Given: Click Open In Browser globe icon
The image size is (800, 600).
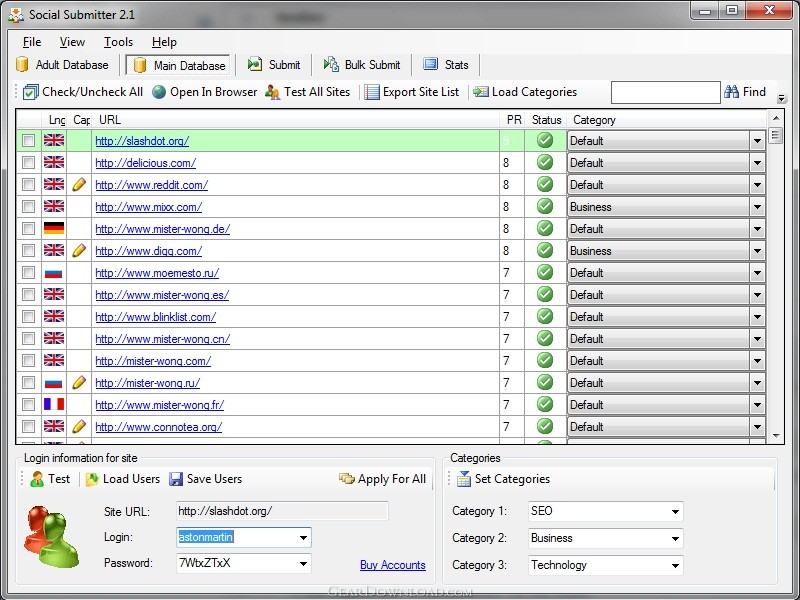Looking at the screenshot, I should (x=159, y=92).
